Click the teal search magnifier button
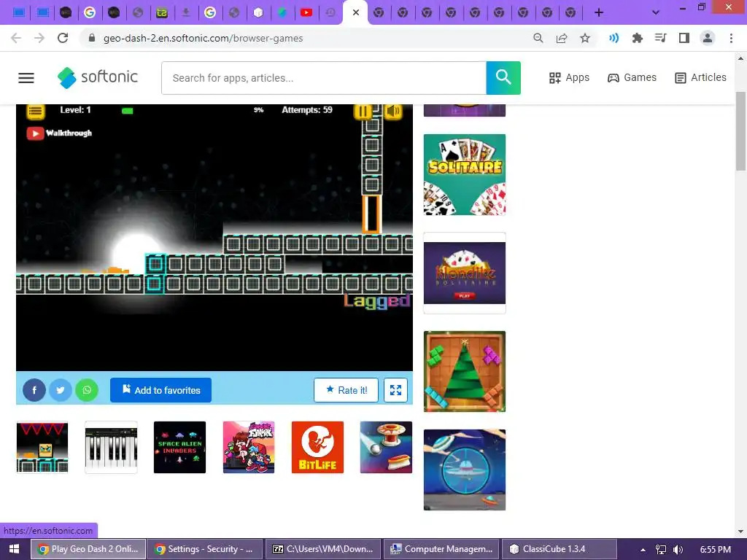The width and height of the screenshot is (747, 560). (503, 77)
